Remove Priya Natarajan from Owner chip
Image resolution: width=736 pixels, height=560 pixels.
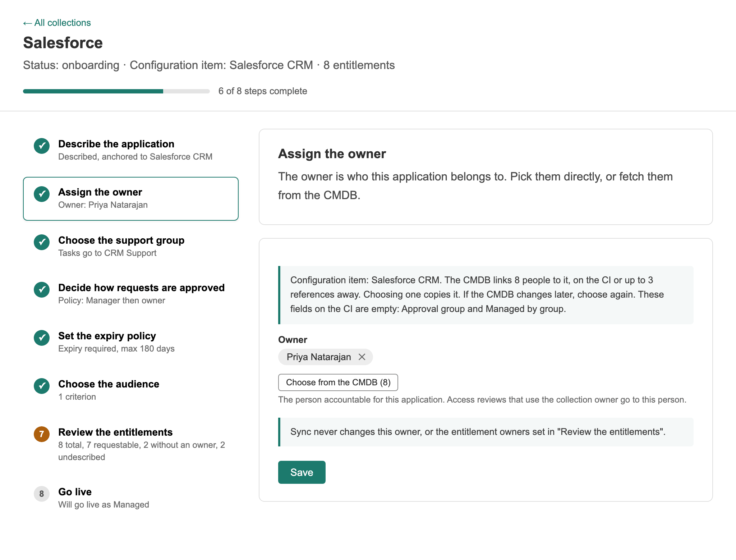pos(362,357)
